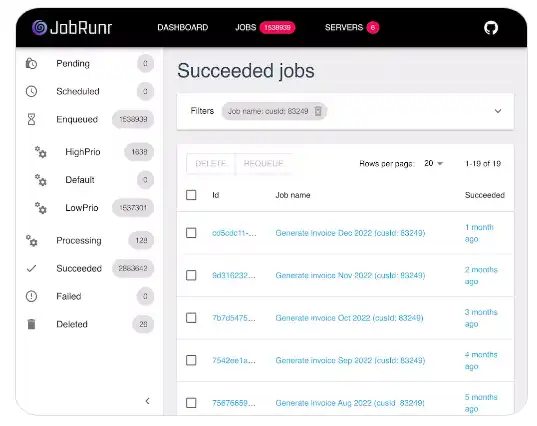
Task: Click the JobRunr spiral logo
Action: click(x=39, y=27)
